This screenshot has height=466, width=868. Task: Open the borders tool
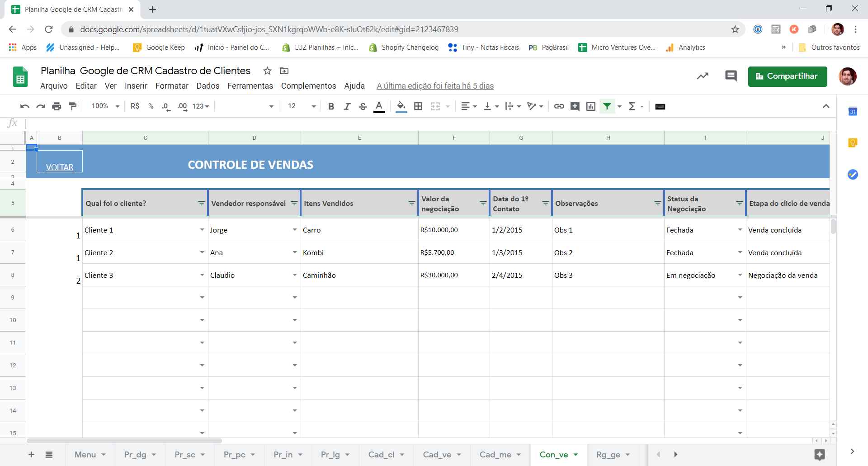[418, 106]
